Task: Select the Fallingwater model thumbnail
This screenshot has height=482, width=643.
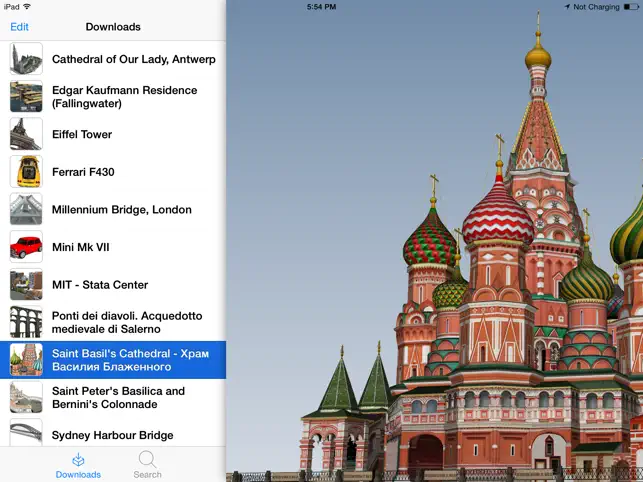Action: 26,96
